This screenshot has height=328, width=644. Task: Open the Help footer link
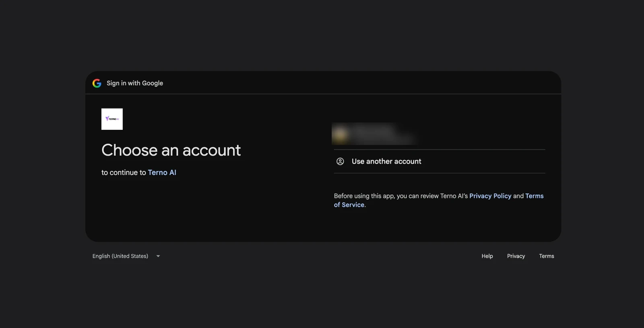coord(487,256)
